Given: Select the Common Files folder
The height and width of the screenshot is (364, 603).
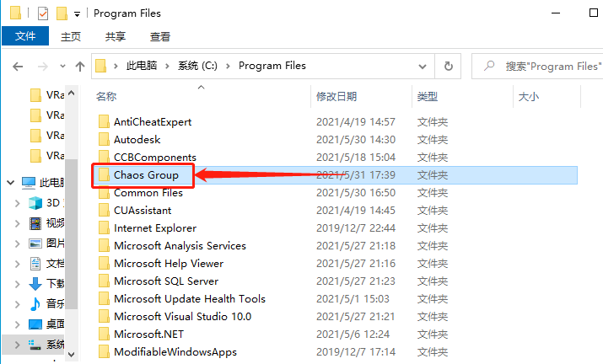Looking at the screenshot, I should [x=148, y=193].
